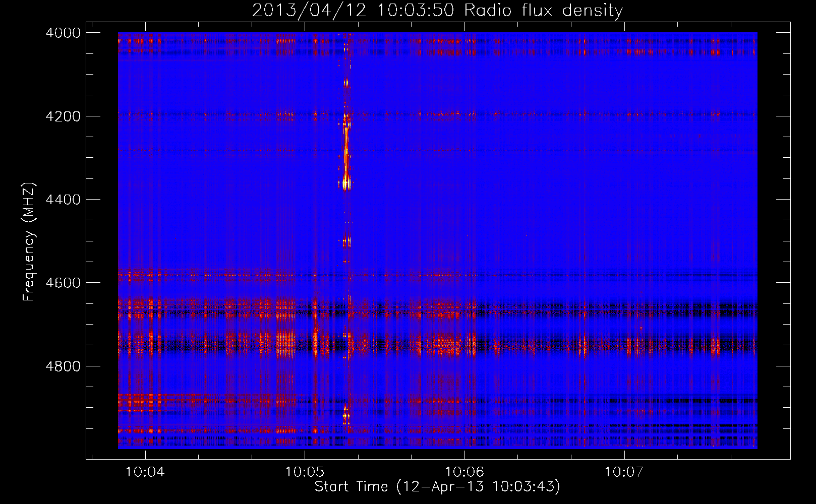Image resolution: width=816 pixels, height=504 pixels.
Task: Click the 10:04 time tick label
Action: point(145,472)
